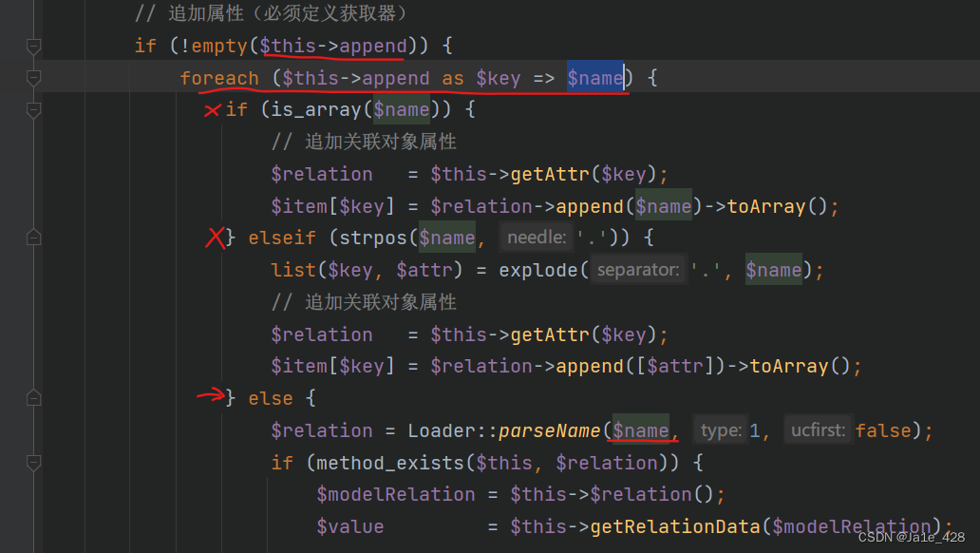Click $key in the foreach line

click(x=499, y=78)
